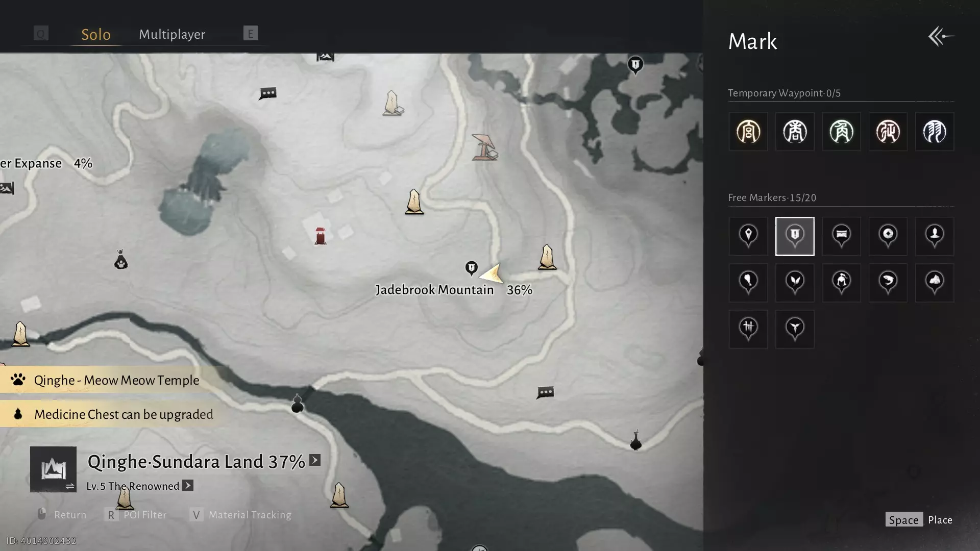Select the highlighted exclamation shield marker

pos(795,236)
